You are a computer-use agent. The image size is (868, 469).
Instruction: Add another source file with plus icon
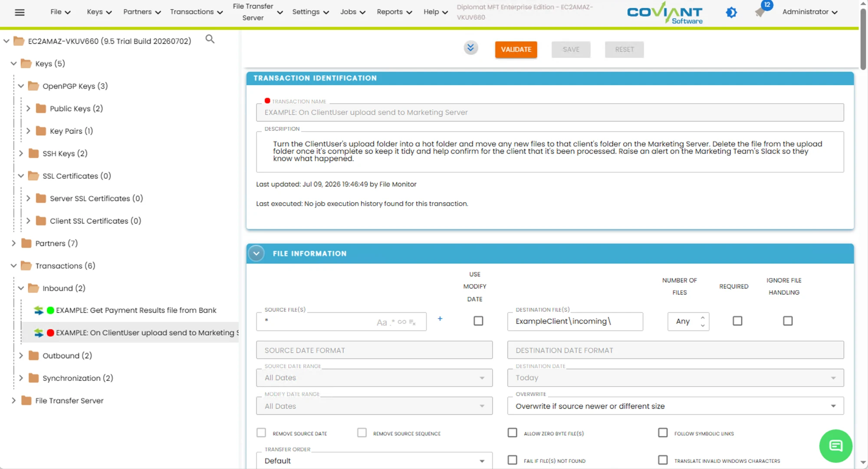pyautogui.click(x=440, y=319)
